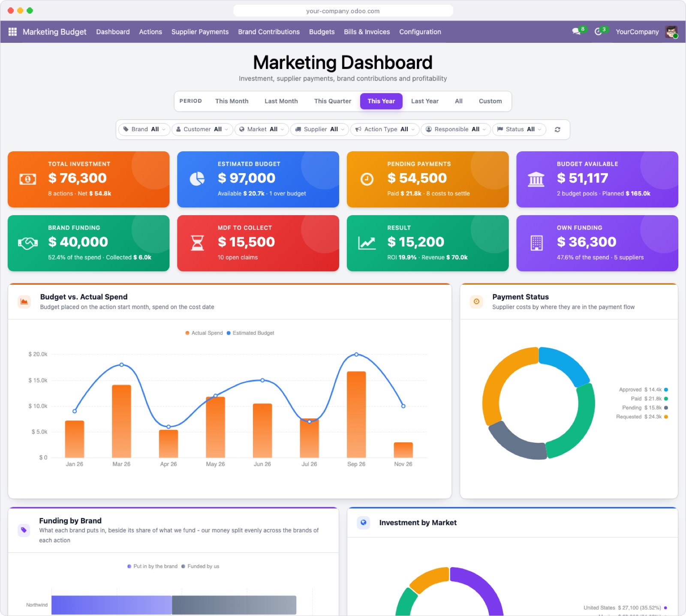Image resolution: width=686 pixels, height=616 pixels.
Task: Click the globe icon beside Investment by Market
Action: (x=364, y=523)
